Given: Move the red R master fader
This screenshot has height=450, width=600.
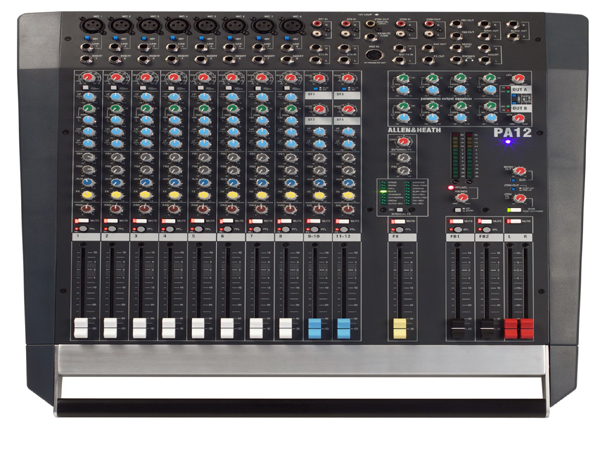Looking at the screenshot, I should click(x=526, y=328).
